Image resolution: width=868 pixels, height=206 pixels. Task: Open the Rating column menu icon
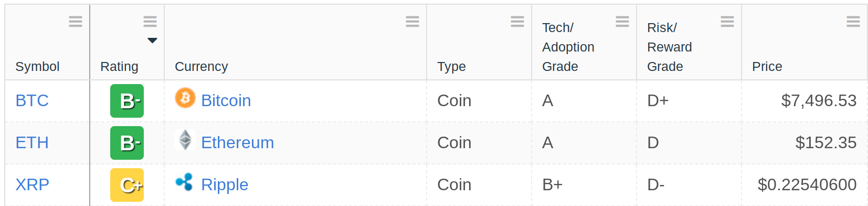(150, 22)
